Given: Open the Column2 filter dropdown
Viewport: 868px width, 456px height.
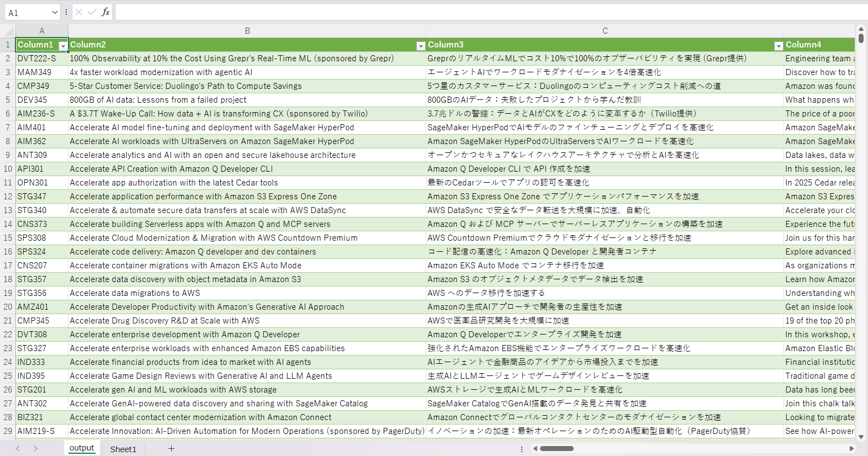Looking at the screenshot, I should (x=421, y=46).
